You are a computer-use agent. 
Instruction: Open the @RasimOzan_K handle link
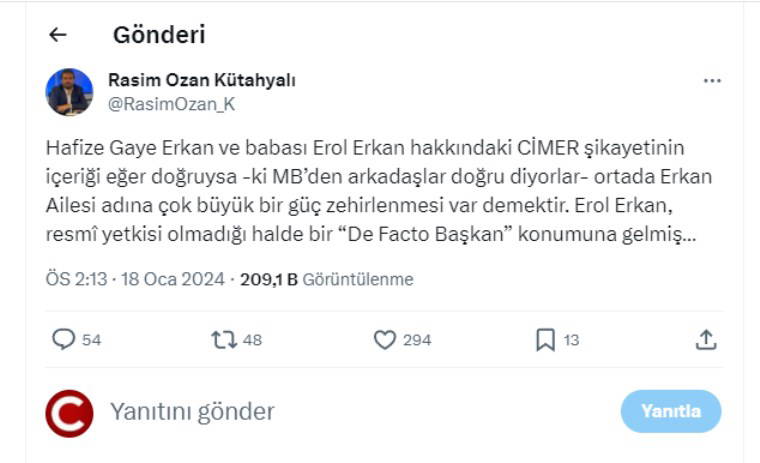[x=171, y=103]
